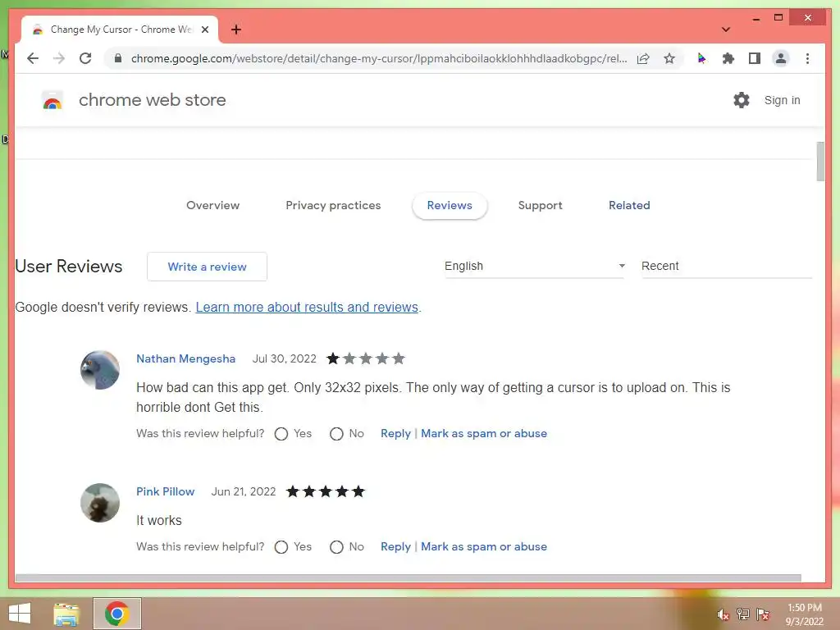Click the 'Jun 21, 2022' review date
The height and width of the screenshot is (630, 840).
244,492
